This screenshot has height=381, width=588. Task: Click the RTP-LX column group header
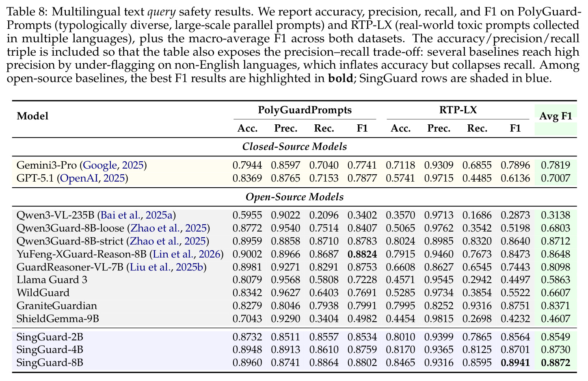point(458,110)
